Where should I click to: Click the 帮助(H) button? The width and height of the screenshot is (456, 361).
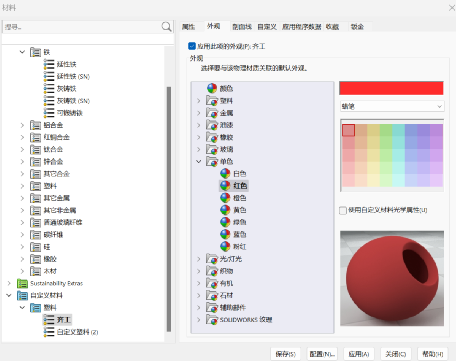433,354
